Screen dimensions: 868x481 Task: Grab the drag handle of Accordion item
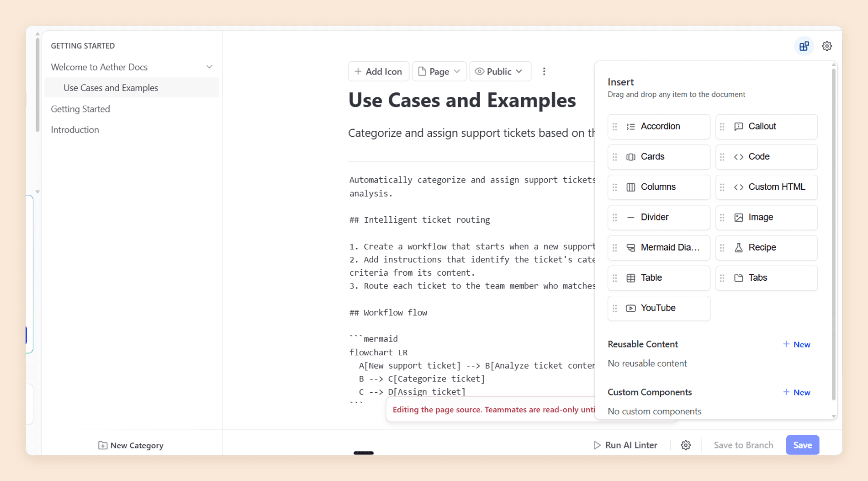tap(615, 127)
